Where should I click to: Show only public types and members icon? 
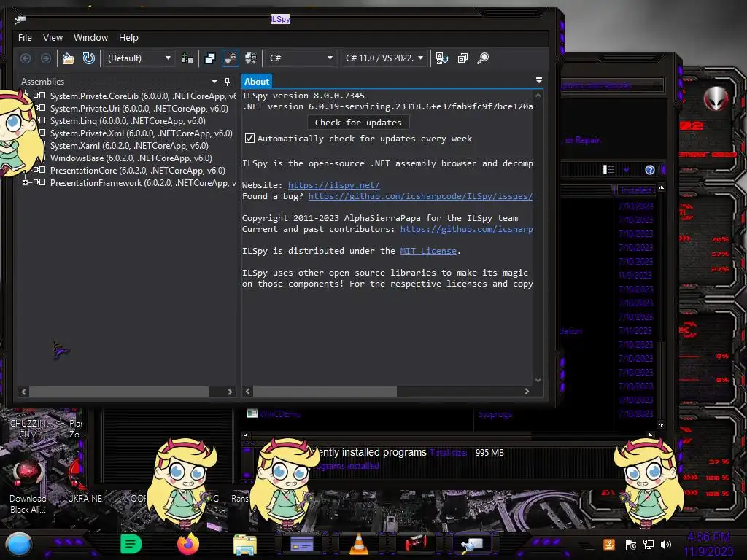(209, 58)
